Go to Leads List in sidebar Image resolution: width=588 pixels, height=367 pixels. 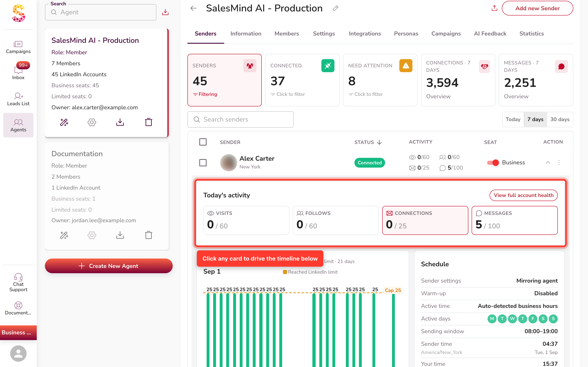(x=18, y=99)
